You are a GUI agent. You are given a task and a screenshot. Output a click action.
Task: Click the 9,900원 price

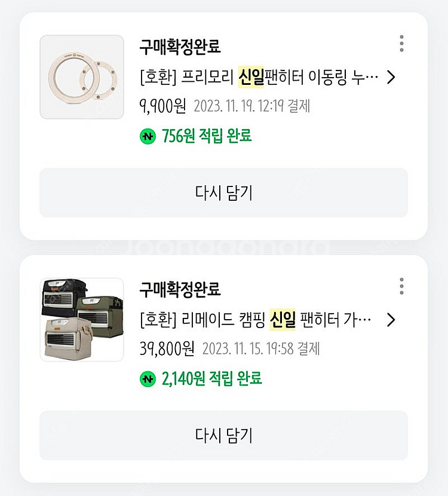click(x=162, y=106)
